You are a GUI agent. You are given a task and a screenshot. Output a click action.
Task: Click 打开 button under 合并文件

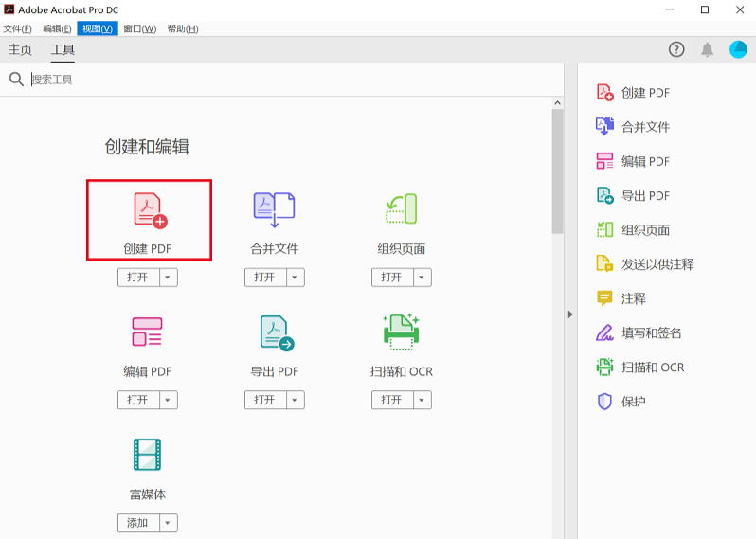[x=265, y=278]
